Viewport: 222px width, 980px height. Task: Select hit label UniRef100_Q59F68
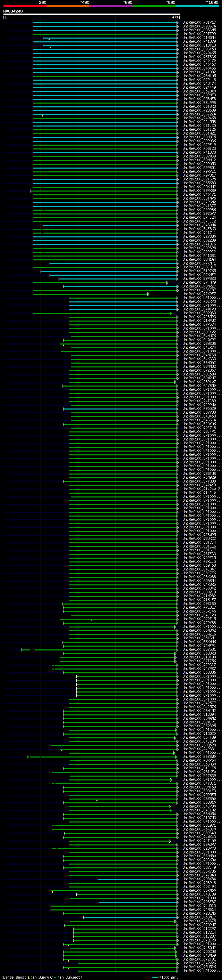point(199,565)
